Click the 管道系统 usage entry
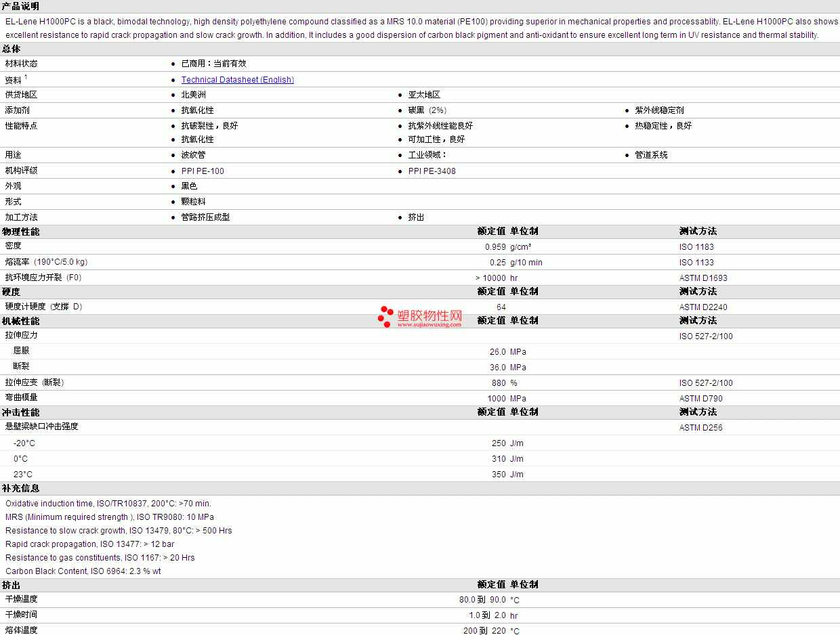Image resolution: width=840 pixels, height=635 pixels. (652, 155)
